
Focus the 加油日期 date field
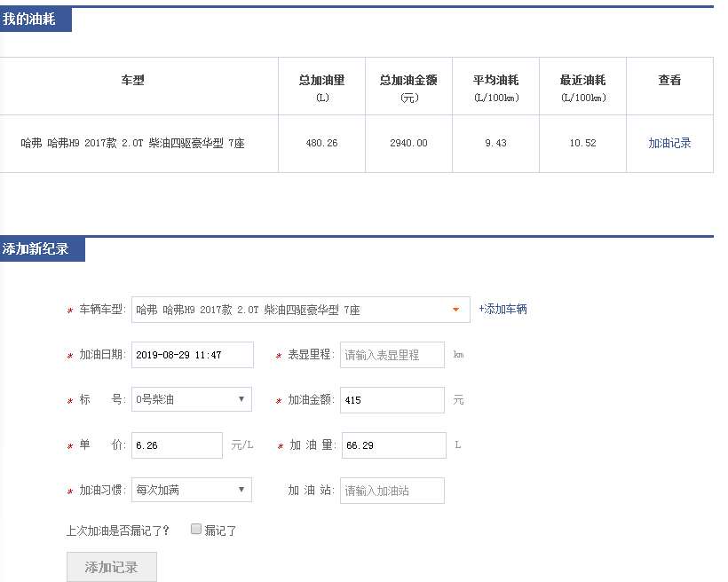click(x=193, y=355)
